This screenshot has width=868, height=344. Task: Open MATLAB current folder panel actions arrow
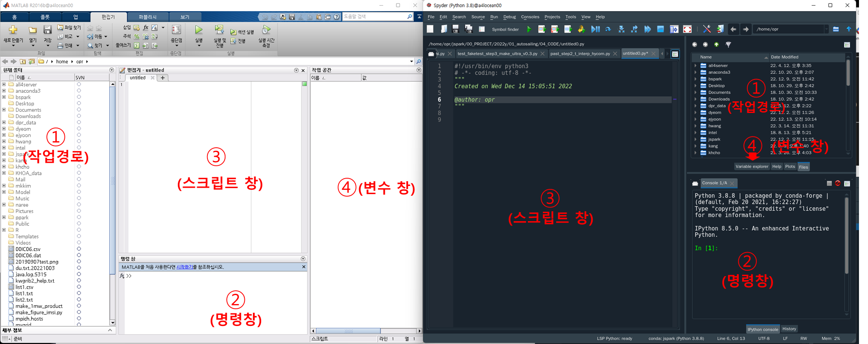tap(112, 70)
